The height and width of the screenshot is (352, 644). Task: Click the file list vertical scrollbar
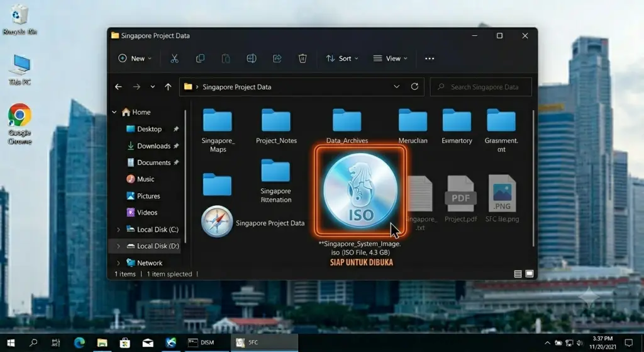pyautogui.click(x=533, y=178)
